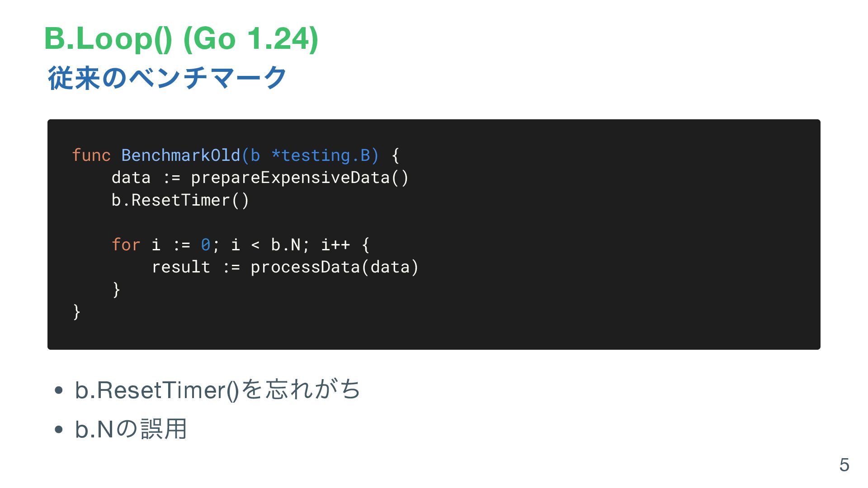Click the for keyword in loop
Screen dimensions: 868x488
pos(126,244)
